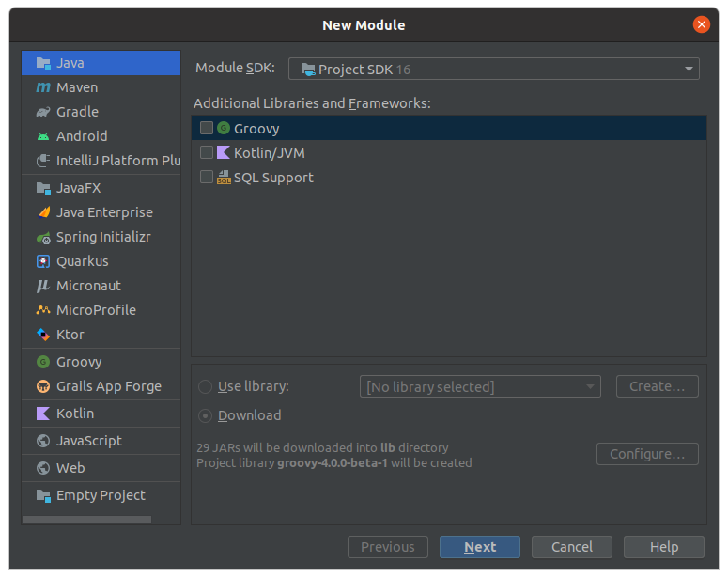Choose Spring Initializr module type
Viewport: 728px width, 578px height.
[x=101, y=237]
